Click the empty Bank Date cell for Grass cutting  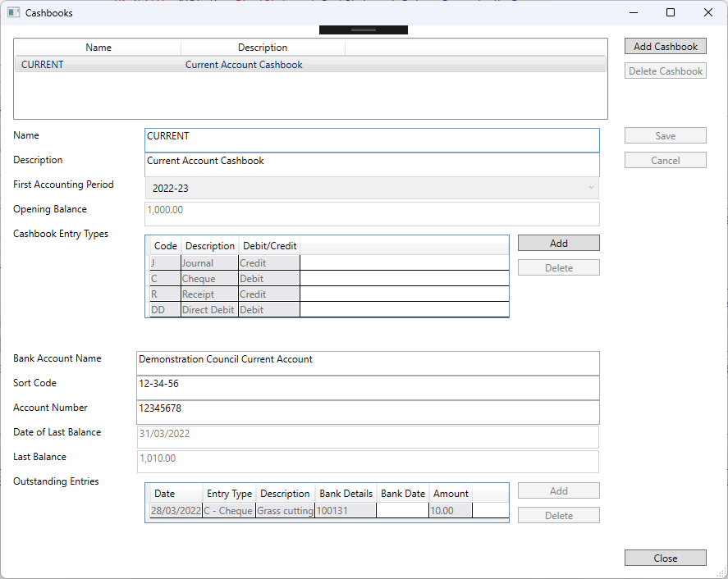(402, 511)
